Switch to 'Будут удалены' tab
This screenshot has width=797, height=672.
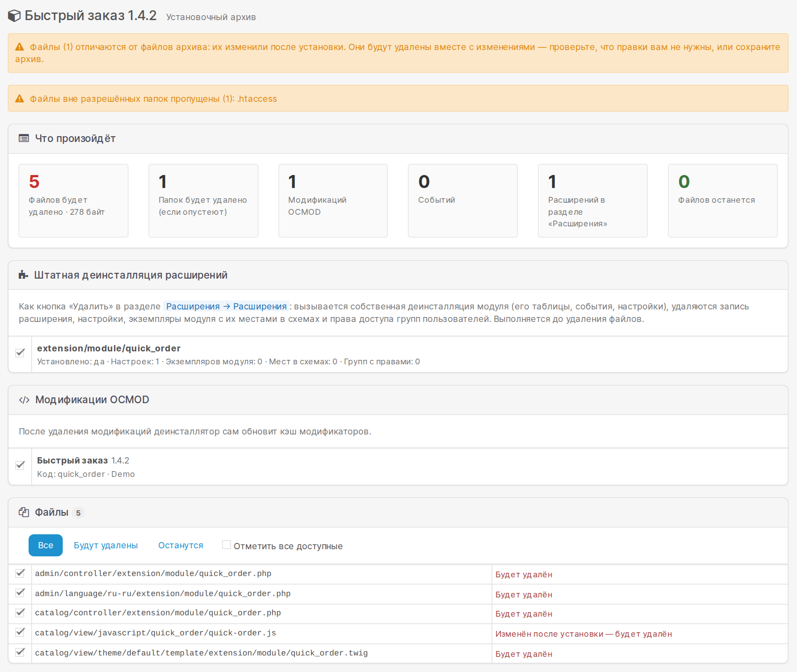tap(106, 545)
